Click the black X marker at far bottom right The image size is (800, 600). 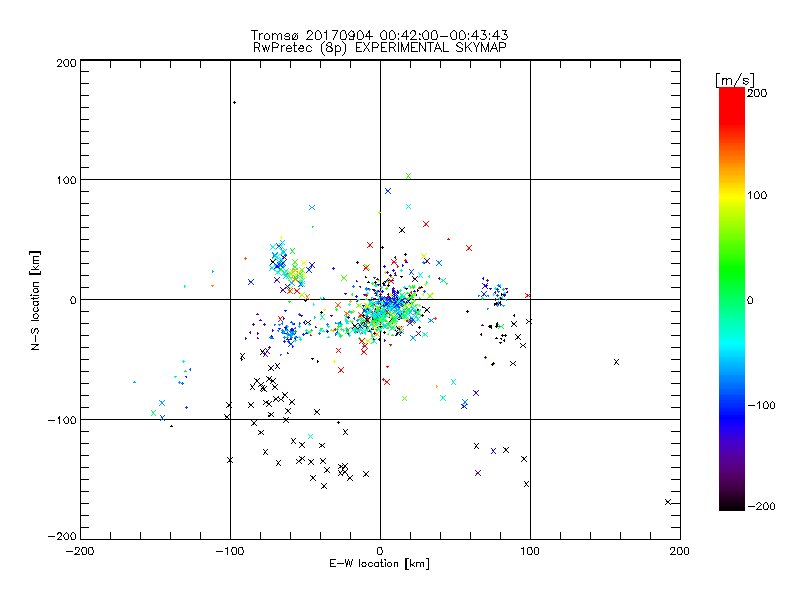[668, 502]
